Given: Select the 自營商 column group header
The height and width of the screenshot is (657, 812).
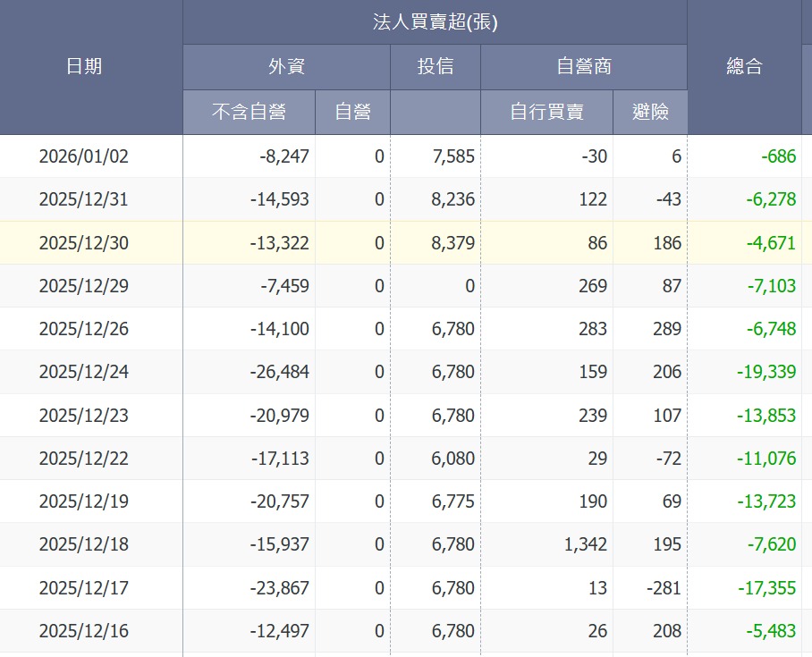Looking at the screenshot, I should pos(583,66).
